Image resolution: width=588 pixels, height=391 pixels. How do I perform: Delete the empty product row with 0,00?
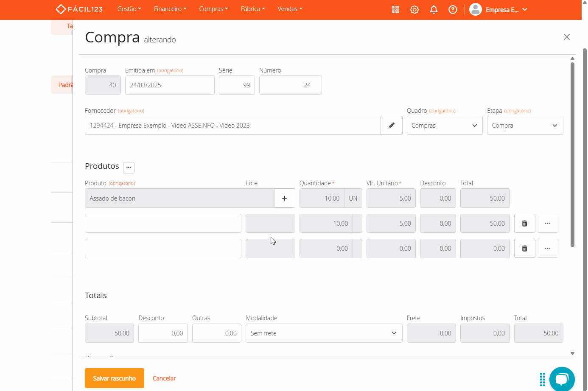(524, 249)
